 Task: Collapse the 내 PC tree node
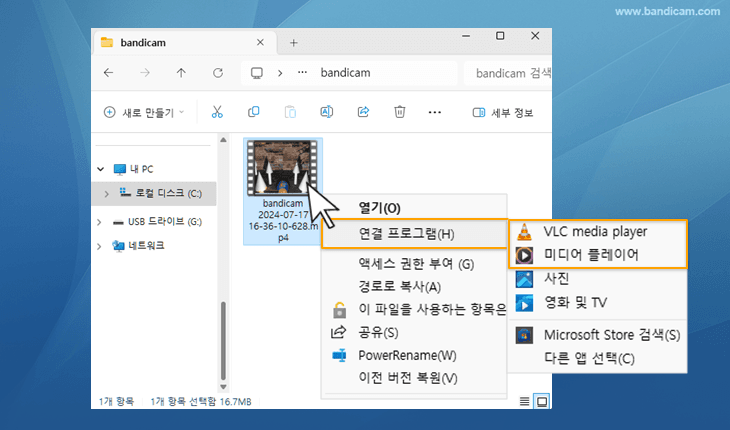101,169
